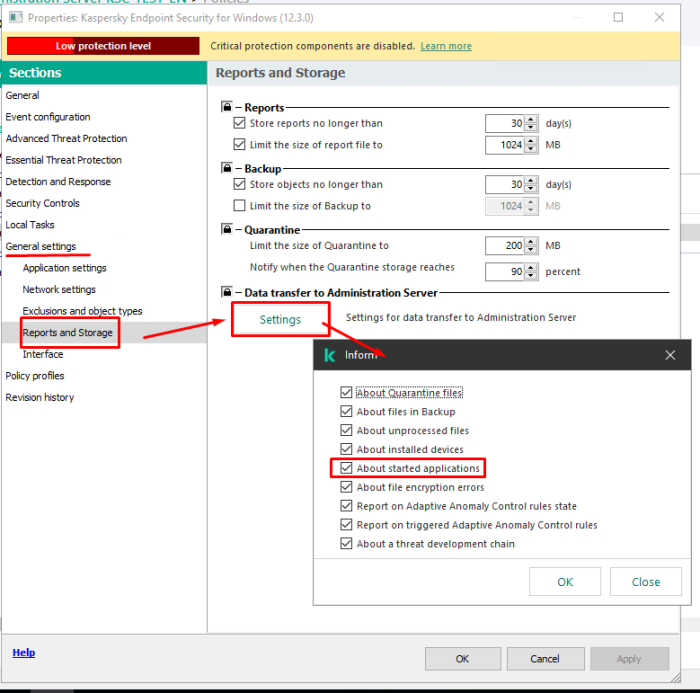Click the Quarantine size field showing 200
Image resolution: width=700 pixels, height=693 pixels.
[505, 246]
